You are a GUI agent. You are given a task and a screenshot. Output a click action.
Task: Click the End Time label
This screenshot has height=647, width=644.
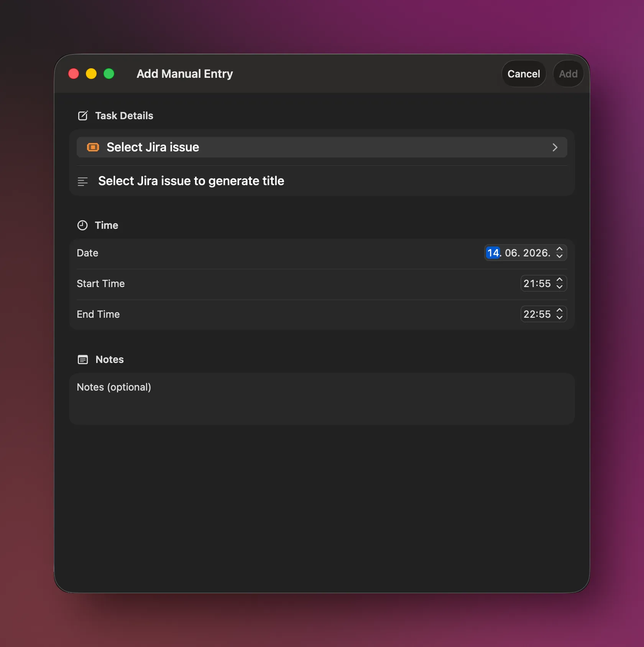(x=98, y=314)
